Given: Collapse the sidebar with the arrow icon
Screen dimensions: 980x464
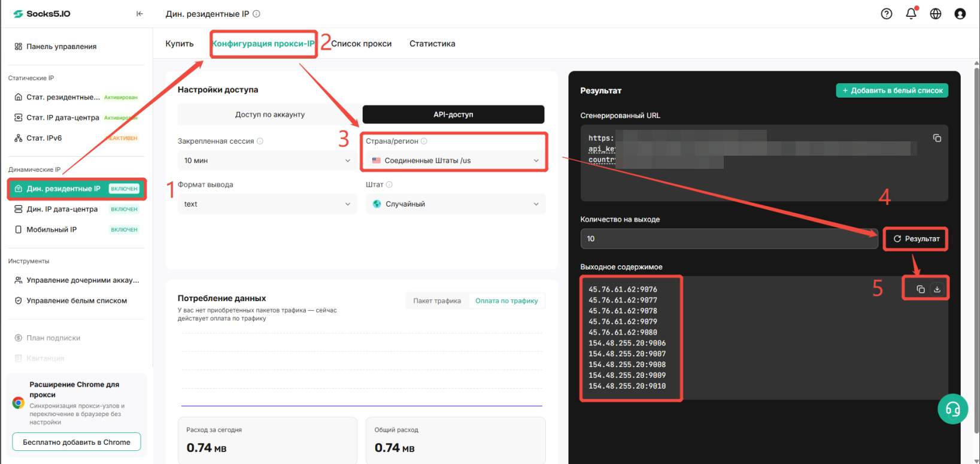Looking at the screenshot, I should click(x=139, y=14).
